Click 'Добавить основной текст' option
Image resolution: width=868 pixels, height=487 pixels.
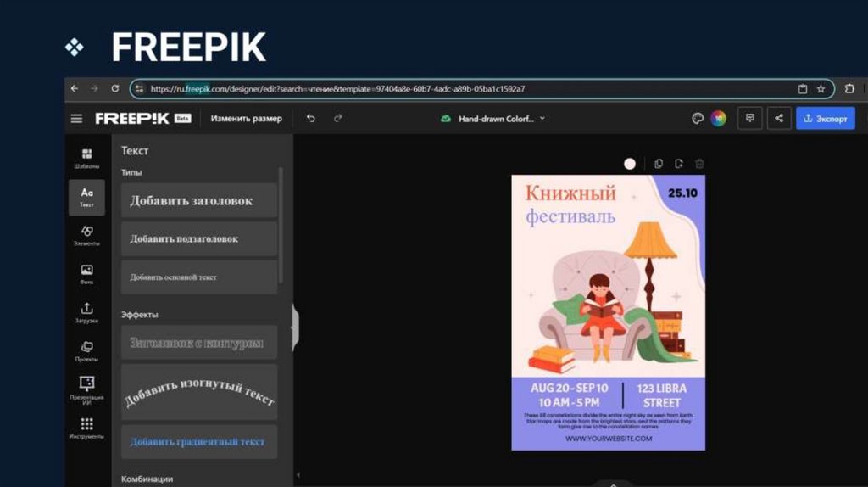click(x=199, y=277)
